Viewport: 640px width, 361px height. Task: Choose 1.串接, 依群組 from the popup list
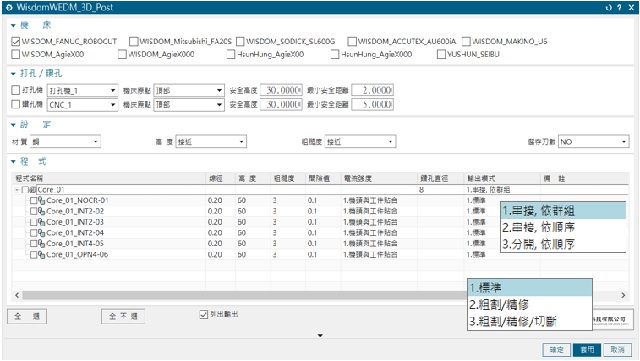[x=563, y=211]
